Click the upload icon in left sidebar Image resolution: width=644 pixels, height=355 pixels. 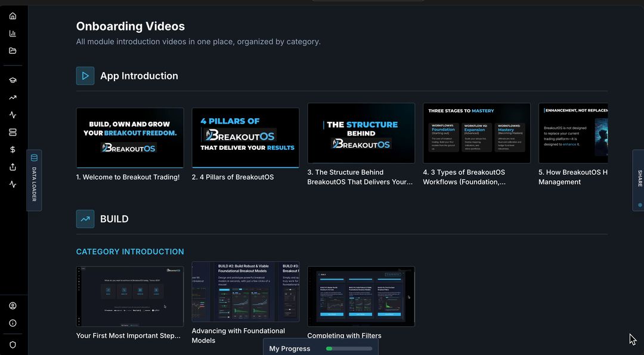13,167
